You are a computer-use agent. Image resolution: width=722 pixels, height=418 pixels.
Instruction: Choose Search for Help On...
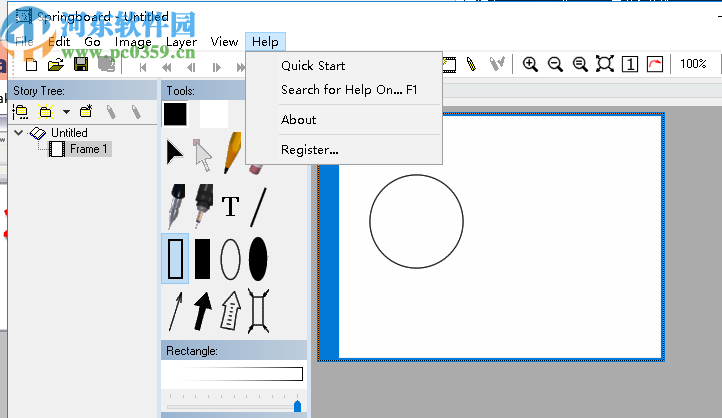(349, 90)
